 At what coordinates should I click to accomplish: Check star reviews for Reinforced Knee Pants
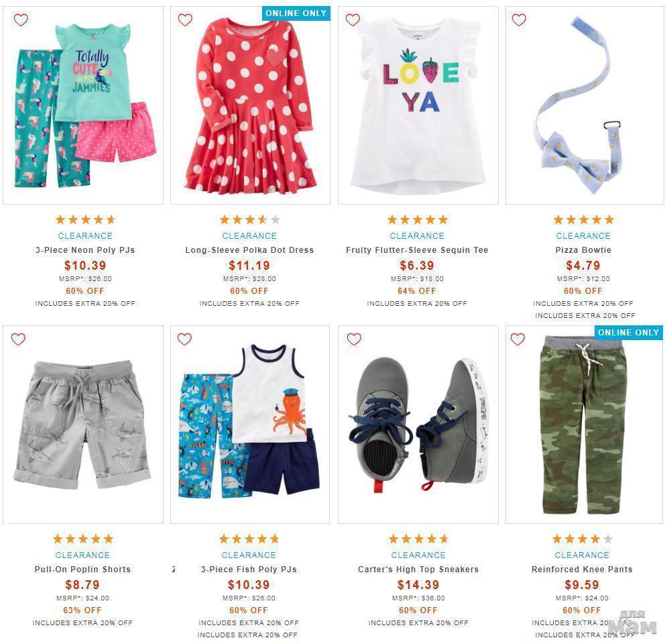click(x=582, y=539)
